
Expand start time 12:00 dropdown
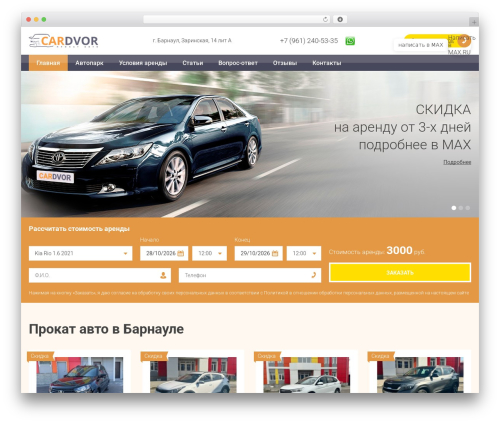coord(209,253)
